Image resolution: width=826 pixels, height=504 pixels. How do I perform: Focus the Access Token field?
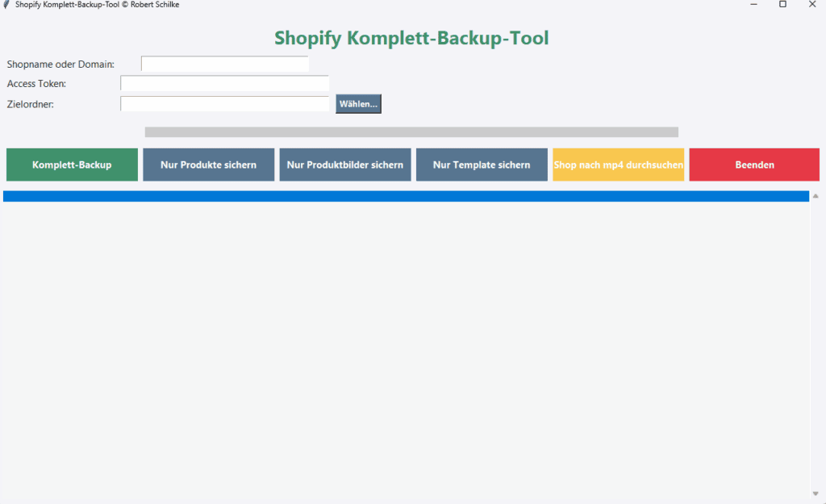click(224, 83)
